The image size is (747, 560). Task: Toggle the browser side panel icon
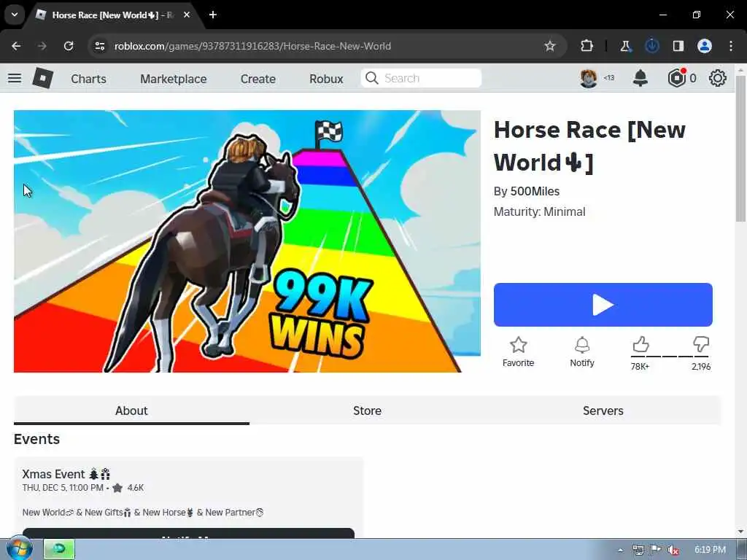(678, 46)
